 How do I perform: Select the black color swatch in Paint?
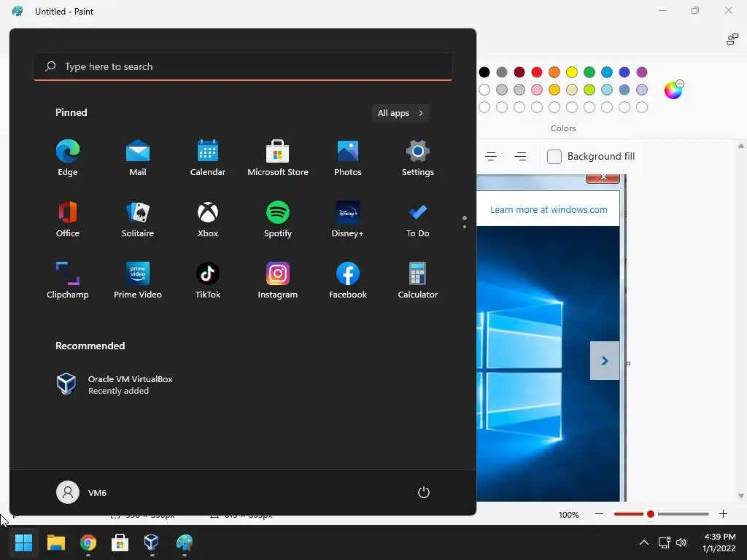pos(484,72)
